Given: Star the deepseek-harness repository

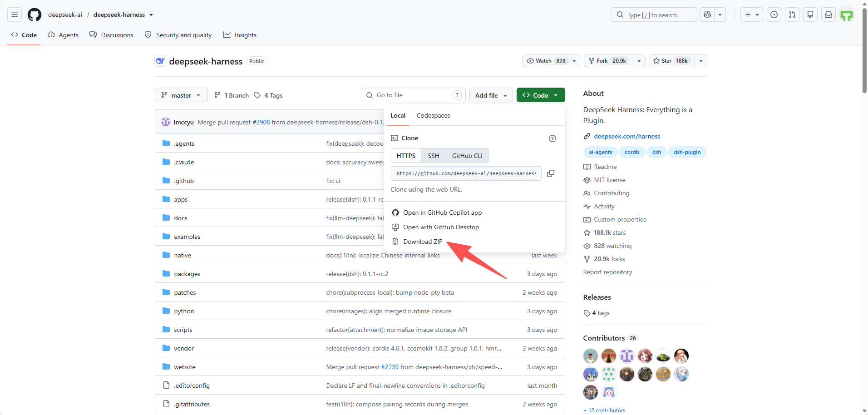Looking at the screenshot, I should click(x=672, y=61).
